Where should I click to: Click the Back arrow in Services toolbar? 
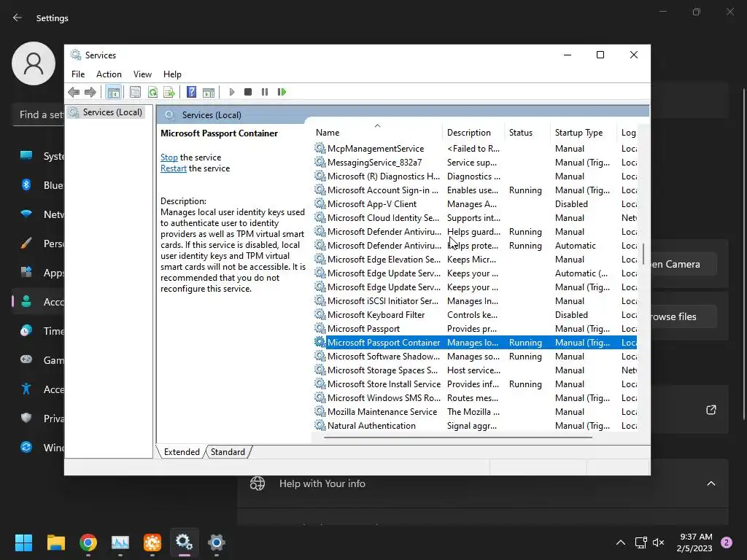tap(74, 92)
